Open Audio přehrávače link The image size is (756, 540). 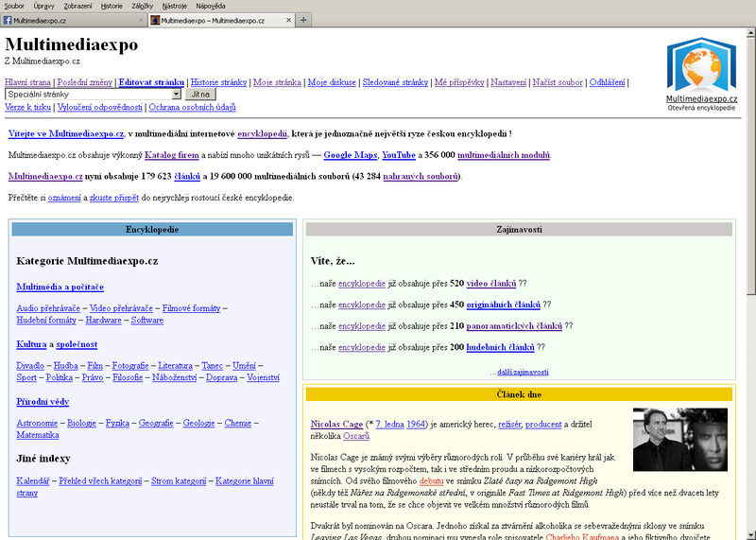click(x=48, y=308)
